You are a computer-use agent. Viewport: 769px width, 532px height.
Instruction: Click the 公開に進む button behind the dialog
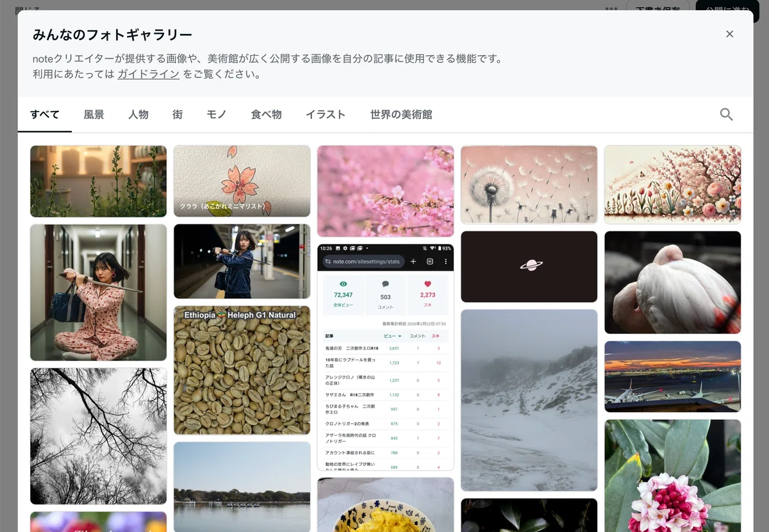(727, 7)
